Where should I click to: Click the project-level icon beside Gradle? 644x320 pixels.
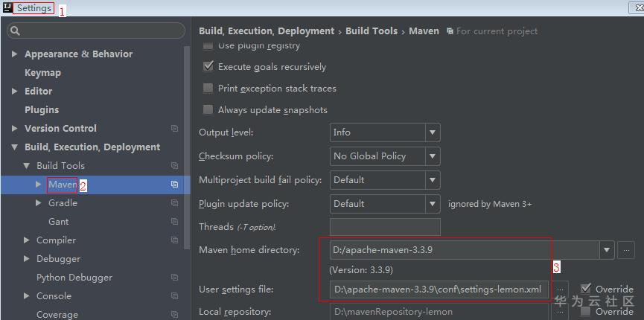174,203
